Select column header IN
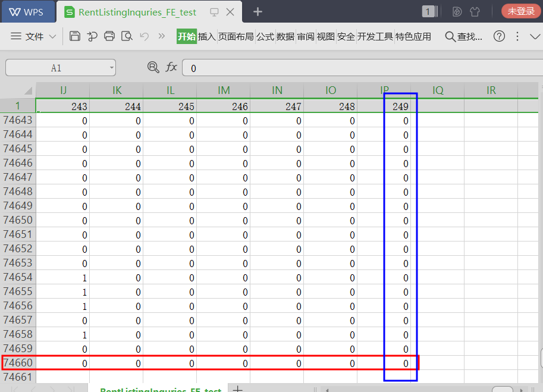 click(x=277, y=91)
